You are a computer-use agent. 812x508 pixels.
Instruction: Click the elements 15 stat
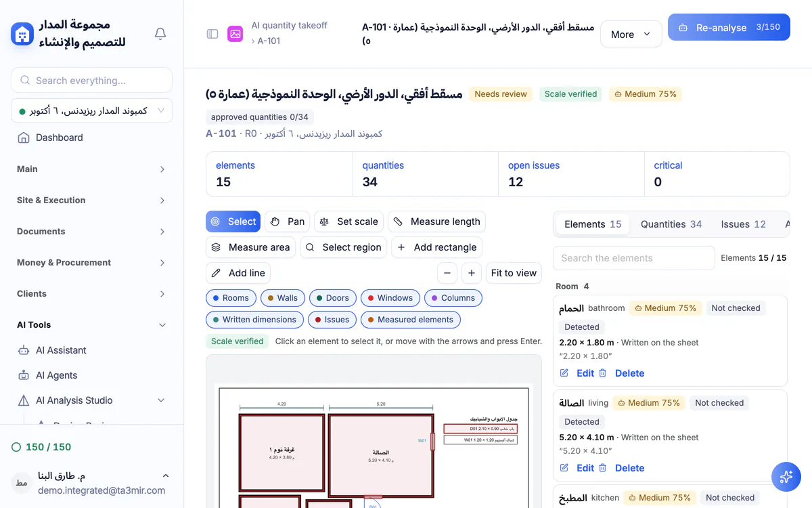click(x=279, y=174)
